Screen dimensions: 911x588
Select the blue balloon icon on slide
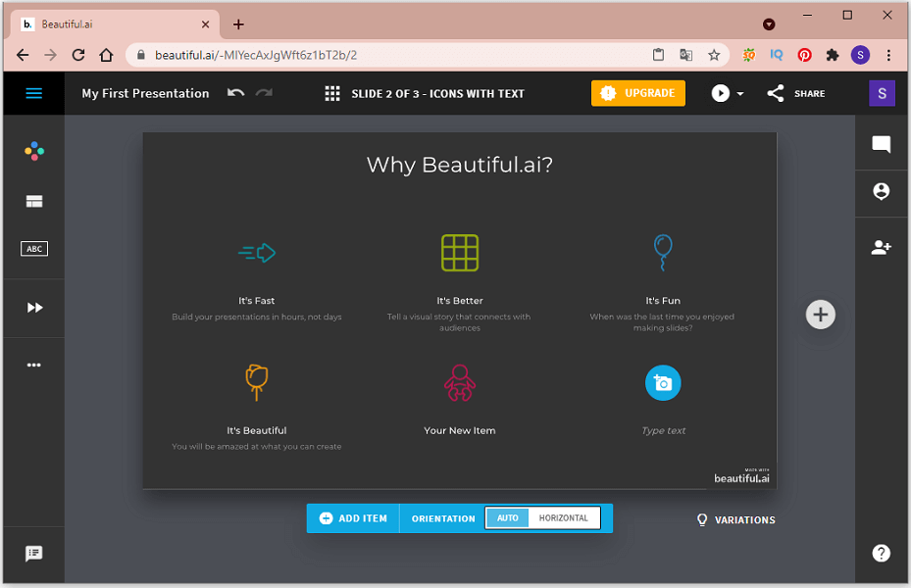pos(662,253)
